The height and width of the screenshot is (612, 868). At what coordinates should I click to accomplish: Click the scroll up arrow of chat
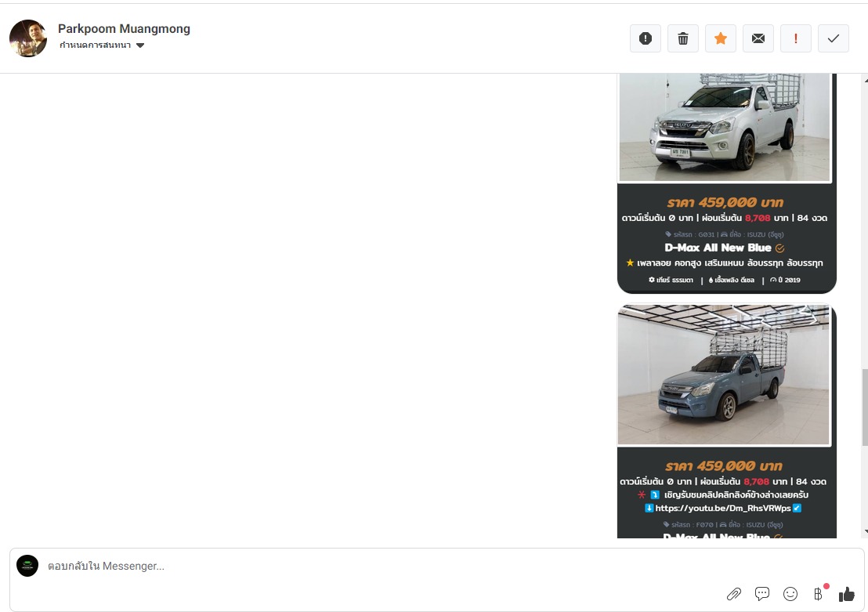coord(865,80)
